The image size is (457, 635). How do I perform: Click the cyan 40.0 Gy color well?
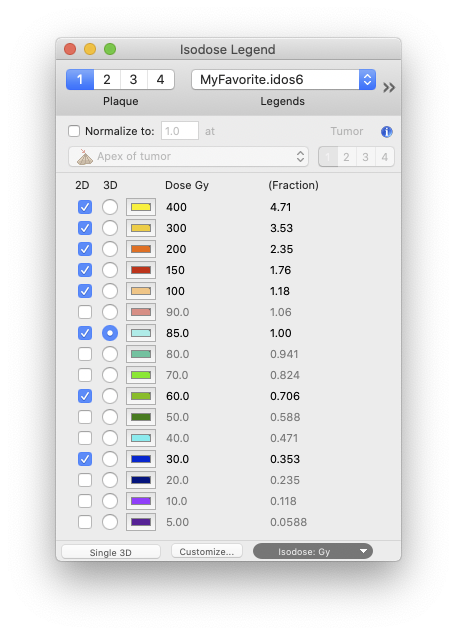click(141, 438)
